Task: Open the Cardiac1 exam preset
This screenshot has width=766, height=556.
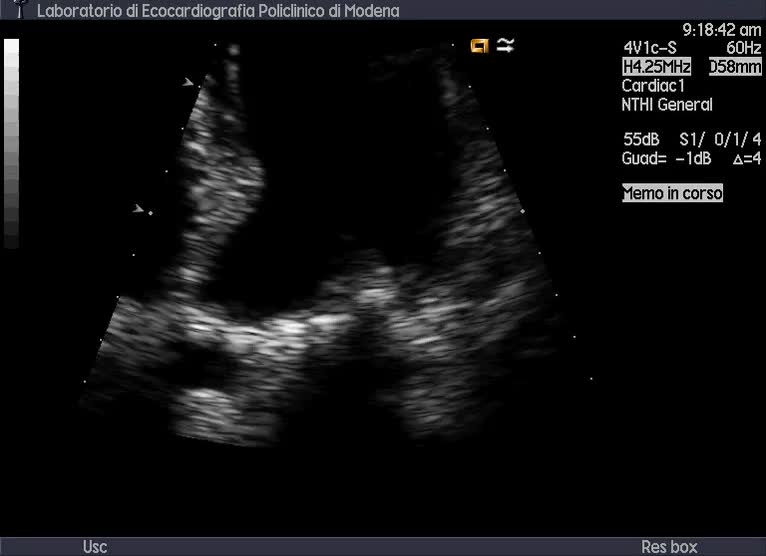Action: pos(653,86)
